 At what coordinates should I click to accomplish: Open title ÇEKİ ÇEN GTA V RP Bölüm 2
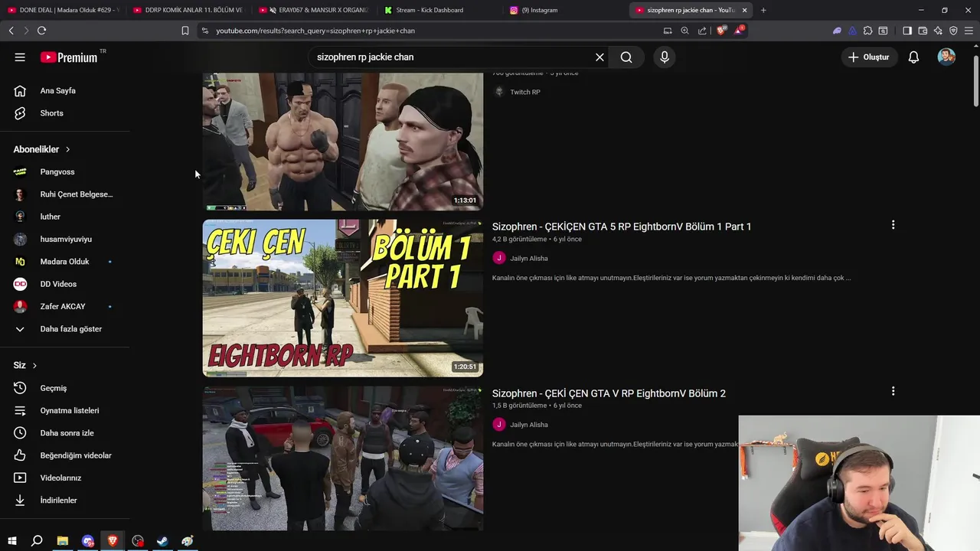click(609, 393)
